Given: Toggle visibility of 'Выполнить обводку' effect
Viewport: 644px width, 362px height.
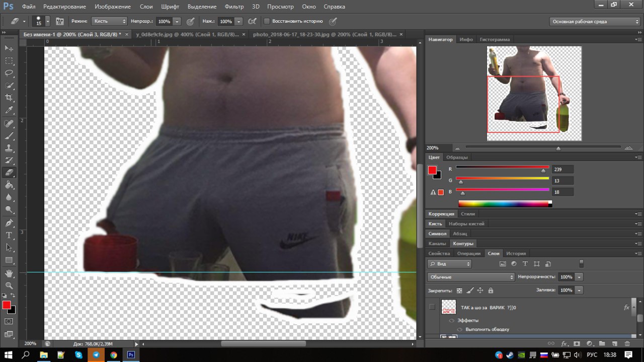Looking at the screenshot, I should pyautogui.click(x=459, y=329).
